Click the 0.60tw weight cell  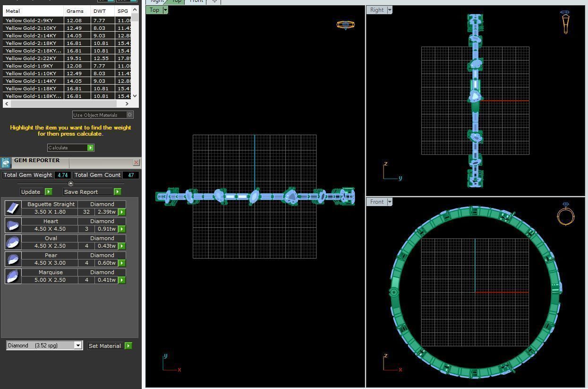[x=107, y=263]
